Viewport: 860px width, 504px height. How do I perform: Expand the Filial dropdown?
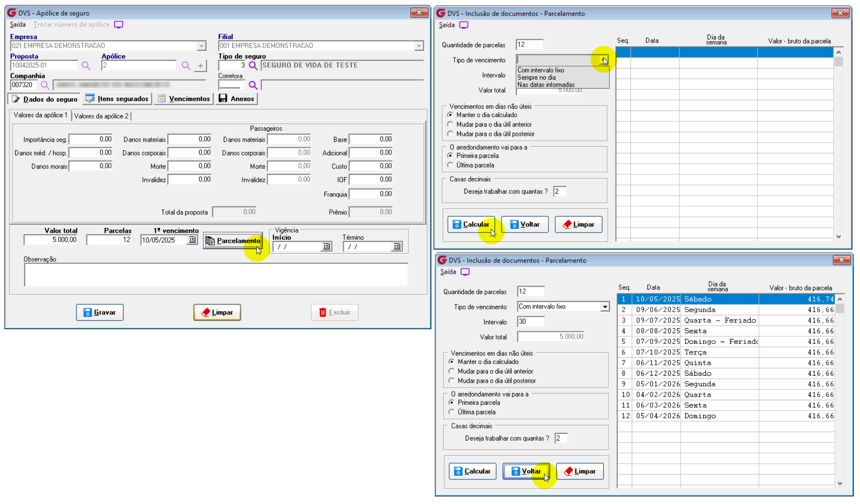(x=419, y=46)
